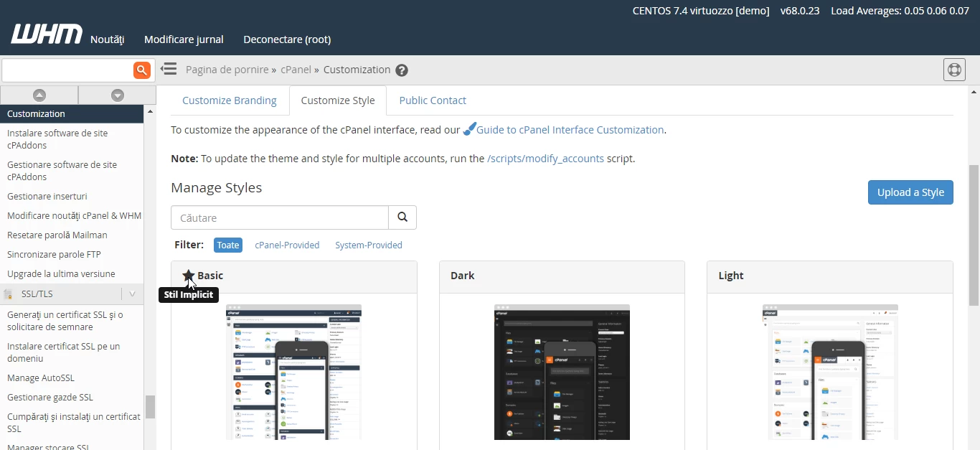Open the Customization help question icon

click(402, 70)
